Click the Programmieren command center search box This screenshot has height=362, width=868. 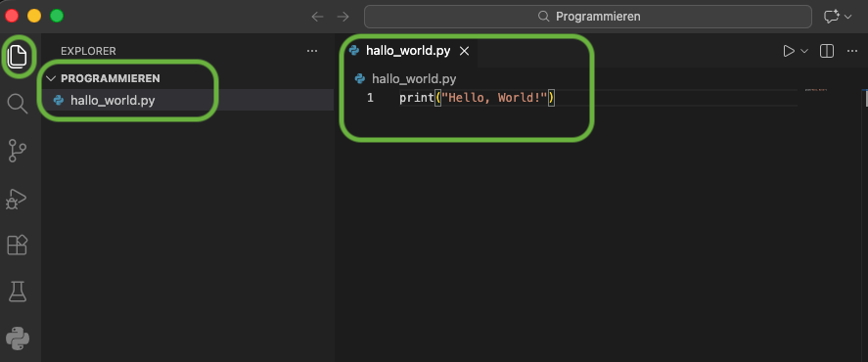[x=588, y=17]
